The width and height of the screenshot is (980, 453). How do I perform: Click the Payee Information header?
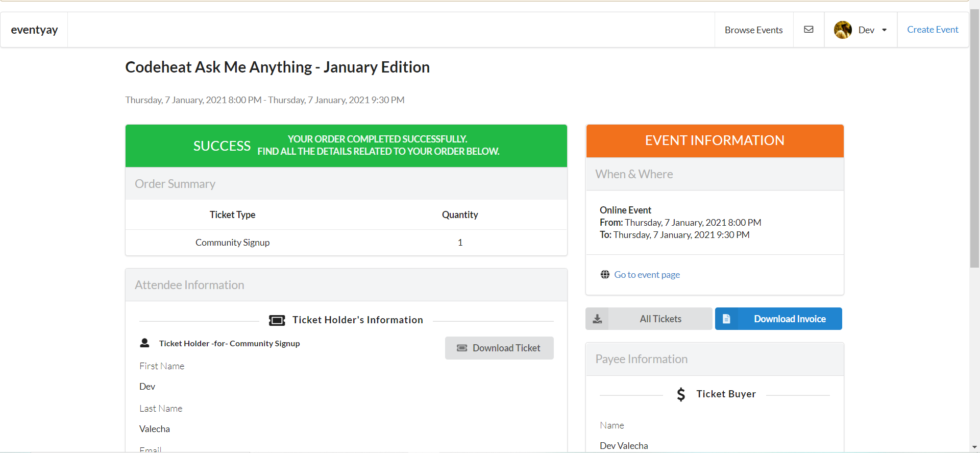715,359
